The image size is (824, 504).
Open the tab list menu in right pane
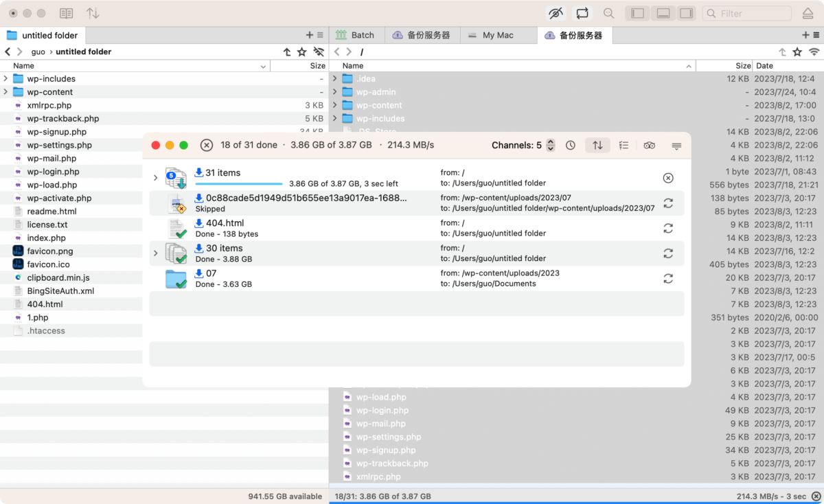pyautogui.click(x=816, y=35)
